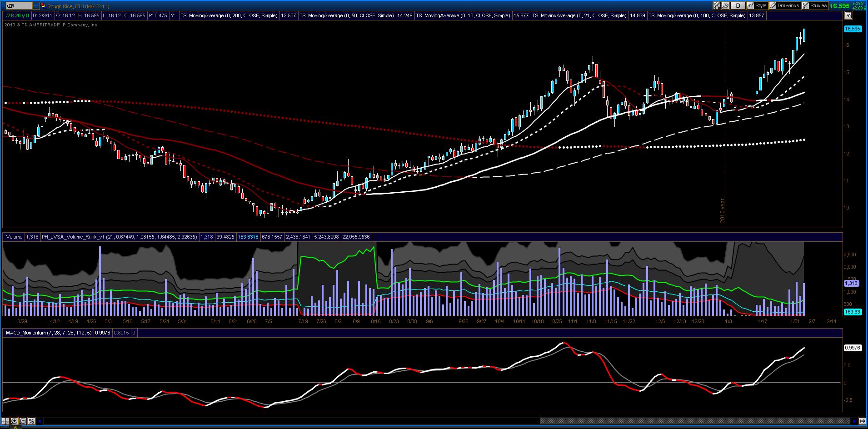Click the right scroll arrow of the time scrollbar
The width and height of the screenshot is (868, 429).
[854, 421]
